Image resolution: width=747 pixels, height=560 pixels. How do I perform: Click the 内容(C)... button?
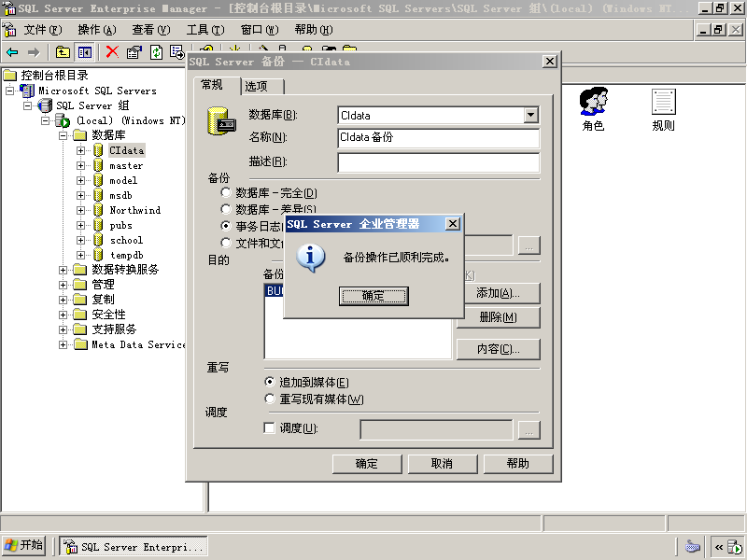pyautogui.click(x=499, y=349)
